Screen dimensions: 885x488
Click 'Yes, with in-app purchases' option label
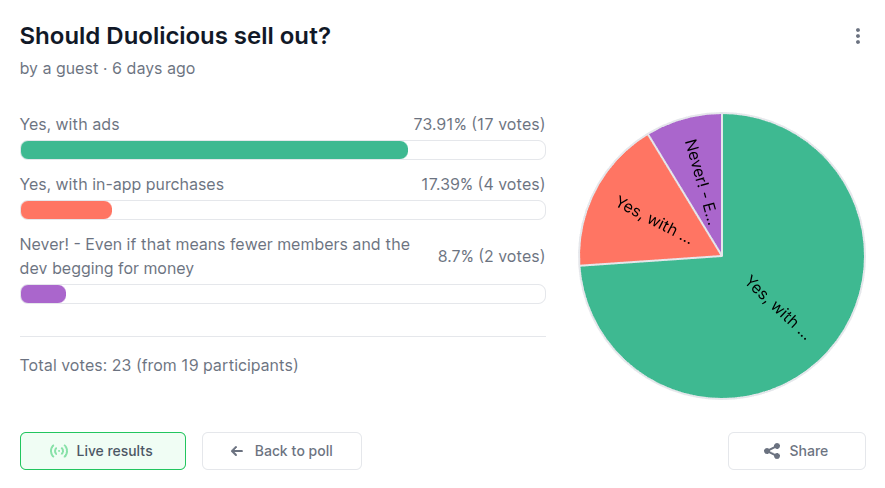tap(122, 185)
